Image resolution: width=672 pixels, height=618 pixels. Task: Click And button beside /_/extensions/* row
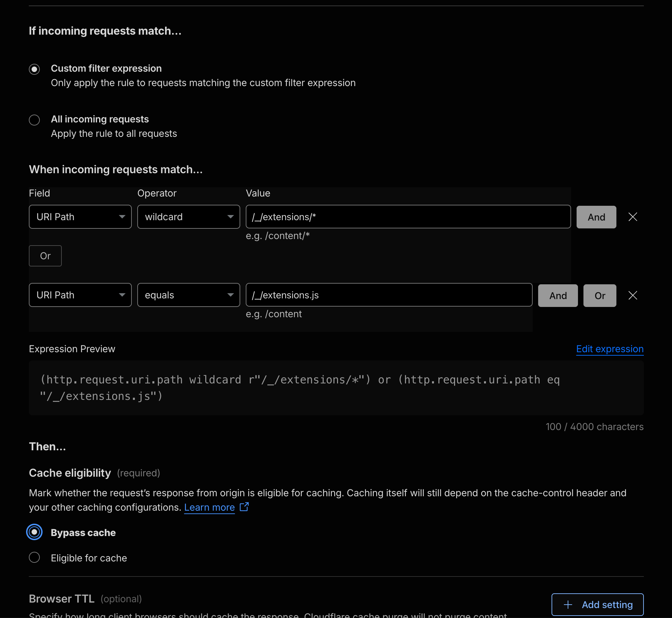tap(596, 217)
